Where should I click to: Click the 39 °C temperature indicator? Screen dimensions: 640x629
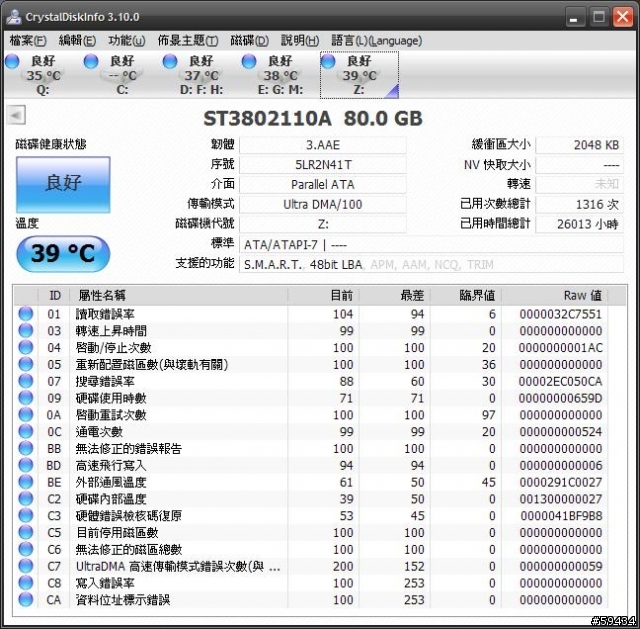point(63,254)
